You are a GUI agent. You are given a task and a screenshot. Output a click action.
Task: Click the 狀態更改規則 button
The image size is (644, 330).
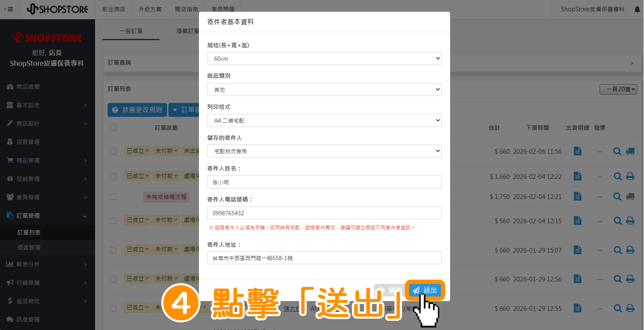pos(137,110)
